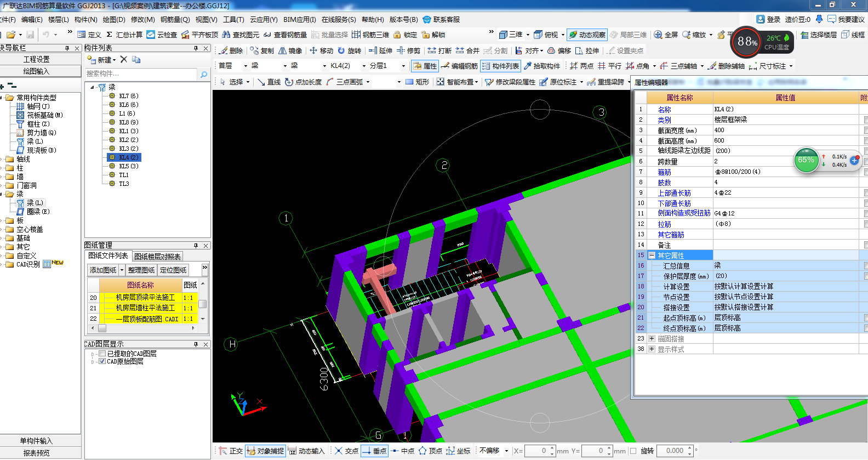Select the 镜像 mirror tool
Screen dimensions: 868x460
[290, 50]
